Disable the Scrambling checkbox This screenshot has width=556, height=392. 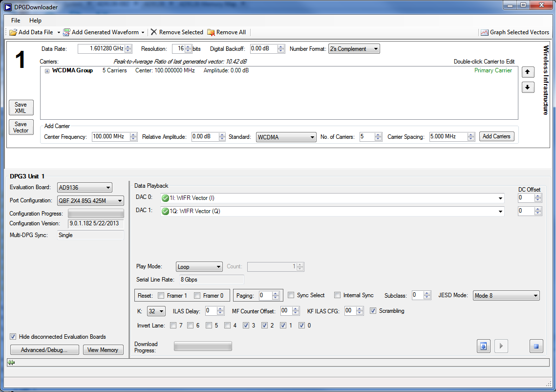[x=373, y=311]
